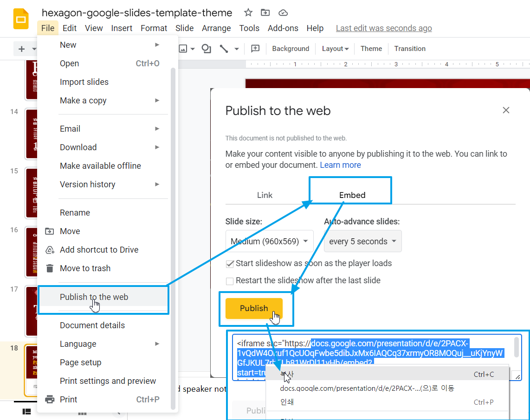The image size is (530, 420).
Task: Click the Transition toolbar button
Action: 410,49
